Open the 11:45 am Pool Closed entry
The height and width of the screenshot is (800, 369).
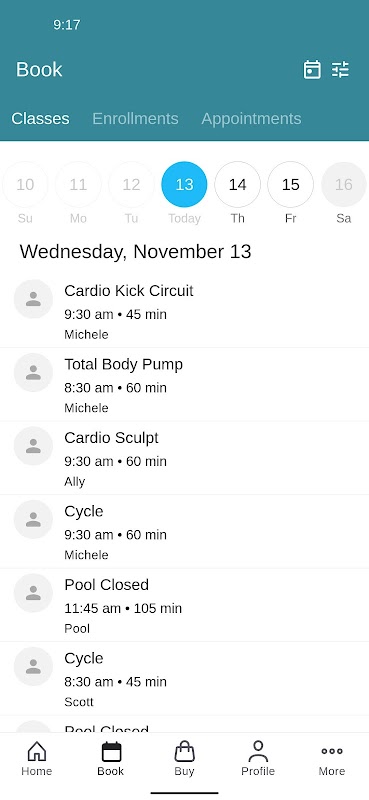point(184,605)
